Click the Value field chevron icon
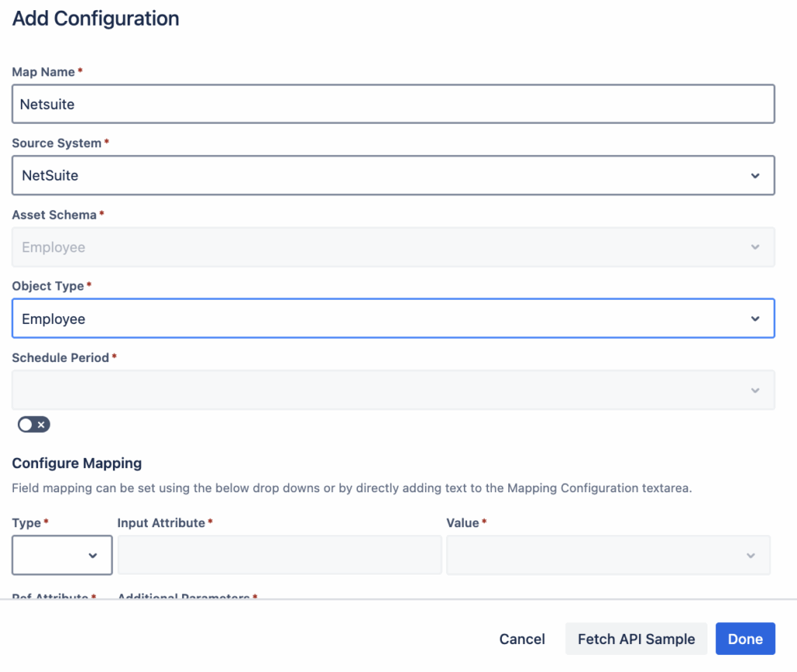 coord(750,555)
